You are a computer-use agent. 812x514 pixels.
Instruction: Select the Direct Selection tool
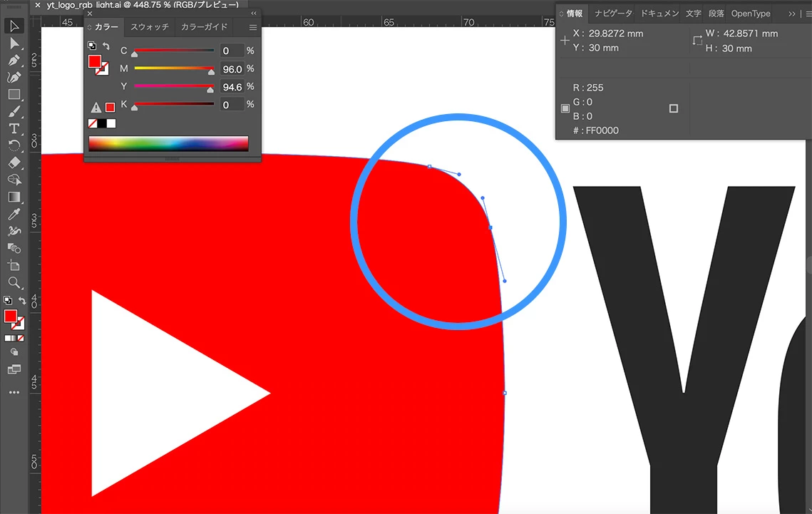(x=14, y=43)
